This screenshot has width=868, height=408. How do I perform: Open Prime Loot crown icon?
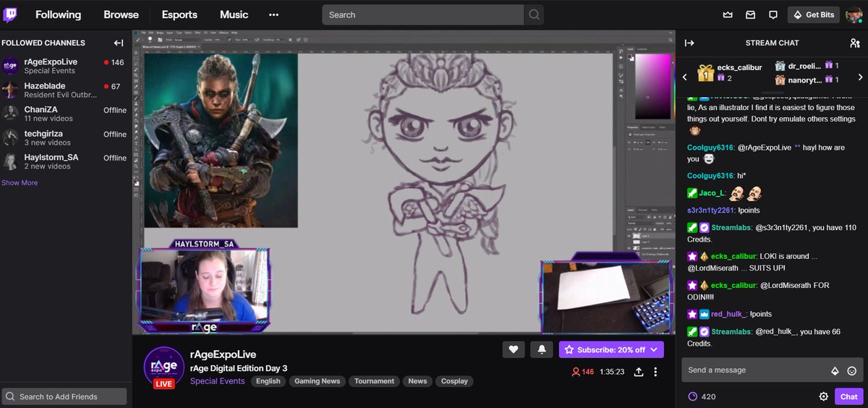728,14
